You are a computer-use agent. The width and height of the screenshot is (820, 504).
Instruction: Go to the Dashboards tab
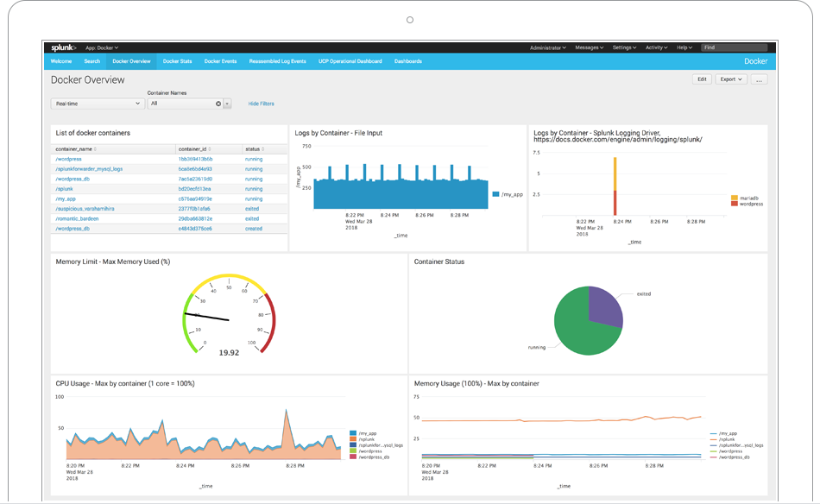point(408,61)
